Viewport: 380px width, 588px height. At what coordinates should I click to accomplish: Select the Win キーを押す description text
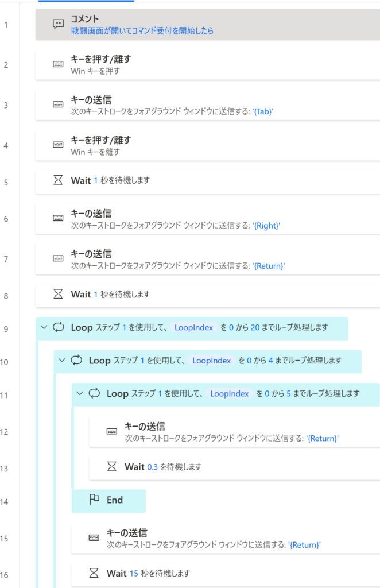pos(95,71)
